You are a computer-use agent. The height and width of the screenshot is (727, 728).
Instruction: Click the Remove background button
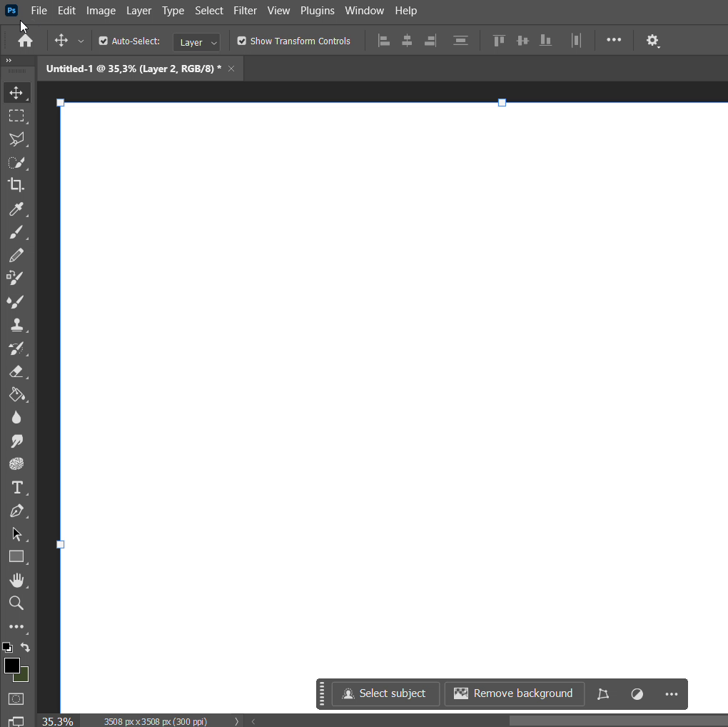pyautogui.click(x=514, y=693)
